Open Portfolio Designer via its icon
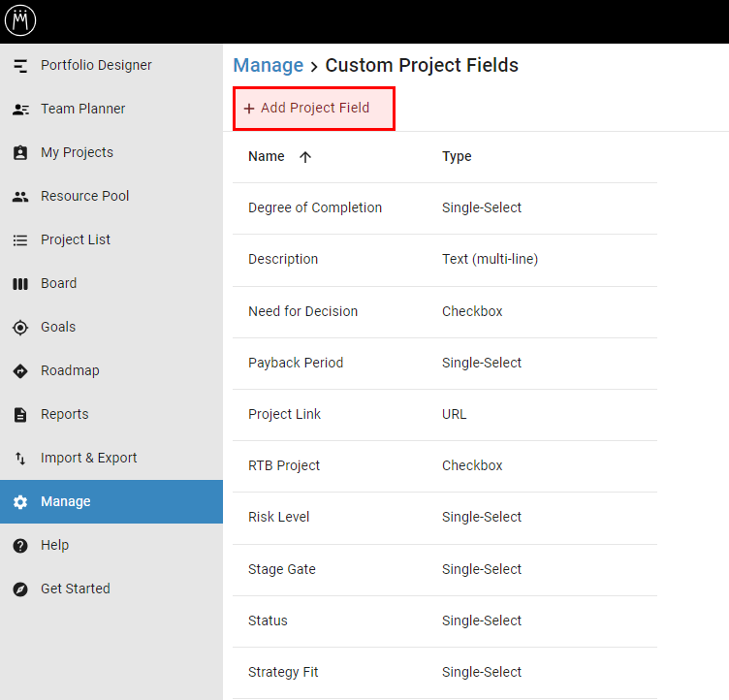729x700 pixels. 20,66
